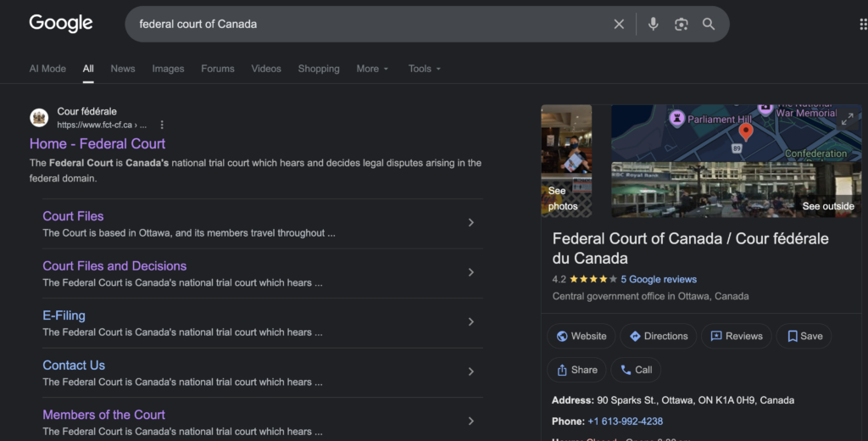Open the Court Files link

[73, 216]
